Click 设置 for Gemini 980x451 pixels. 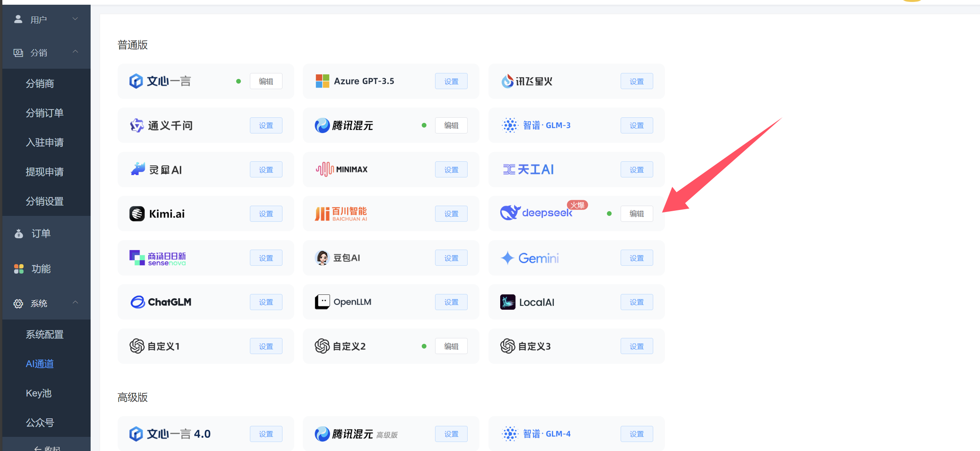coord(637,258)
